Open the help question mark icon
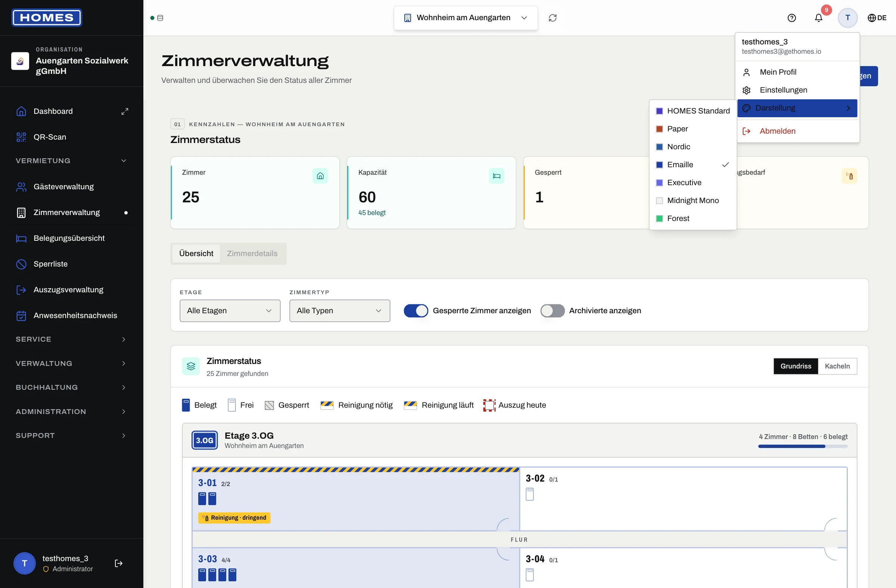 [791, 18]
